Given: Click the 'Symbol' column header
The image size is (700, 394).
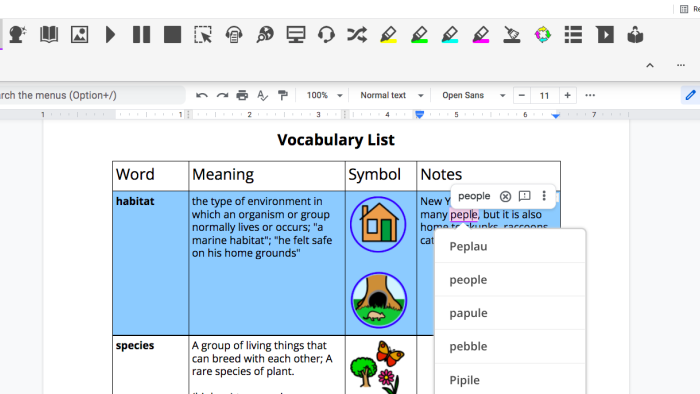Looking at the screenshot, I should [375, 174].
